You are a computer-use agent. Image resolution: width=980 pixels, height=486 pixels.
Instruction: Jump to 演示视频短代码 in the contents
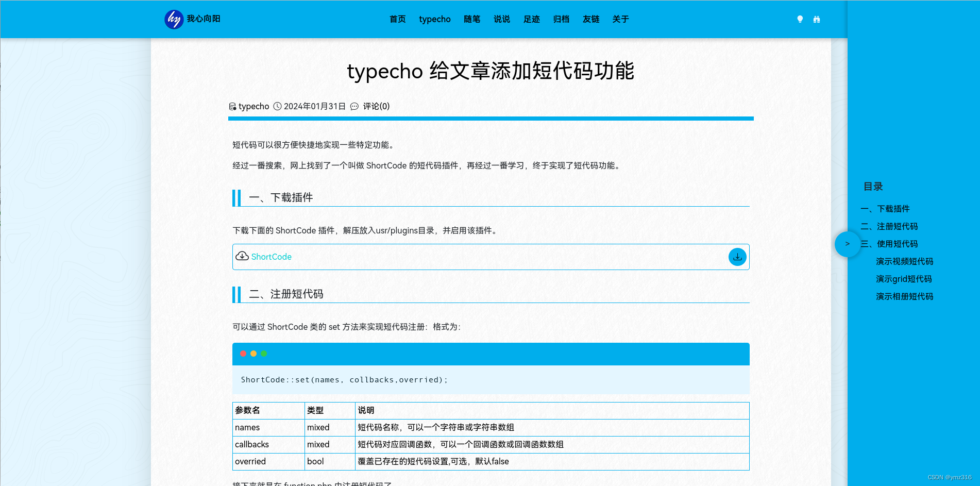click(x=905, y=261)
